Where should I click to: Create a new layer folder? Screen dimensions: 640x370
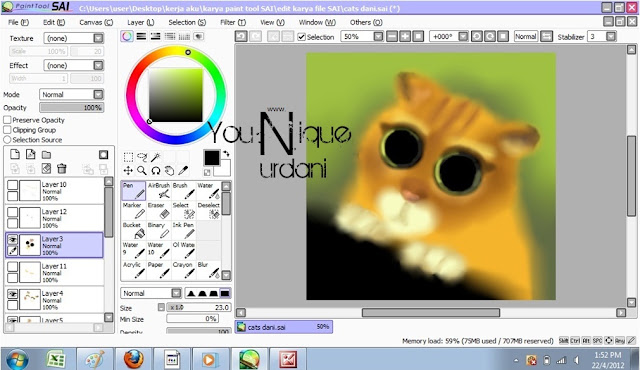click(x=47, y=155)
